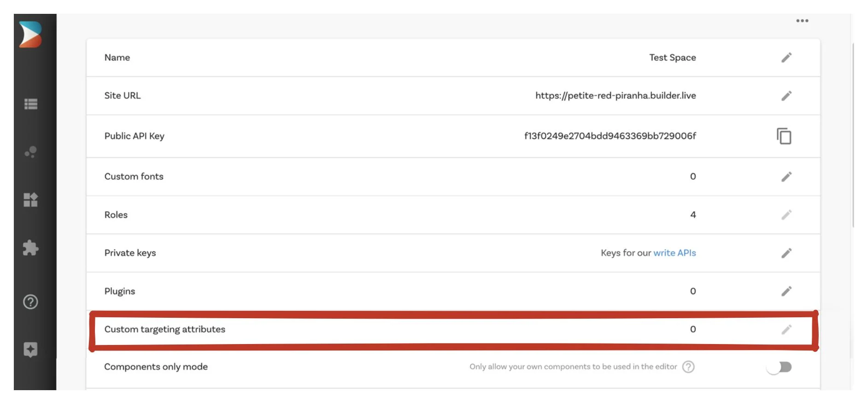Show help for Components only mode

(688, 367)
